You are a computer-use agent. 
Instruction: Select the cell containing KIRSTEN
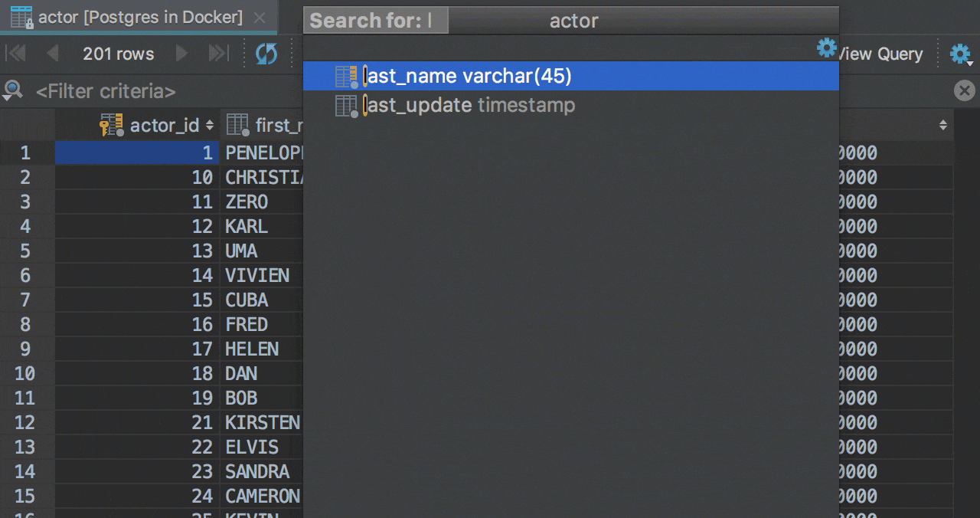tap(262, 422)
